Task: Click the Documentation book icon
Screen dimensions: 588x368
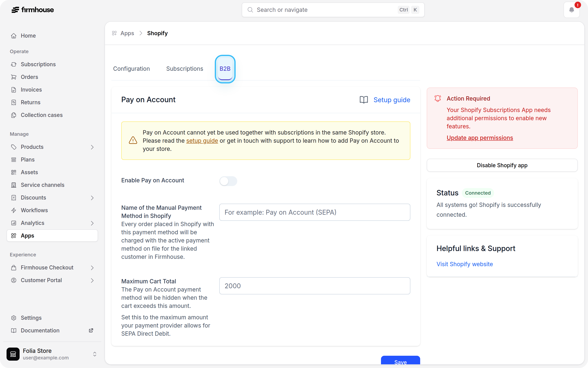Action: 14,331
